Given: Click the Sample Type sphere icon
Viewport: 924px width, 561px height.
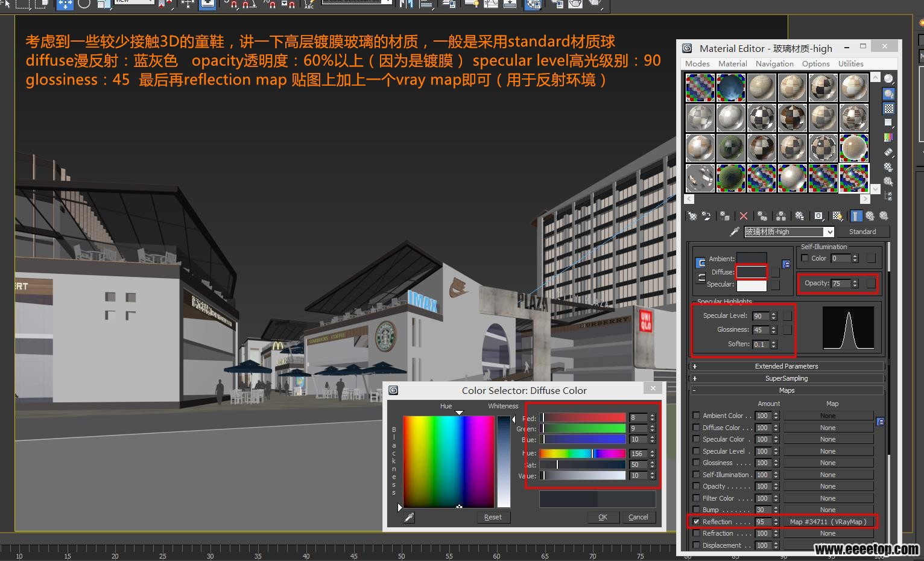Looking at the screenshot, I should click(888, 79).
